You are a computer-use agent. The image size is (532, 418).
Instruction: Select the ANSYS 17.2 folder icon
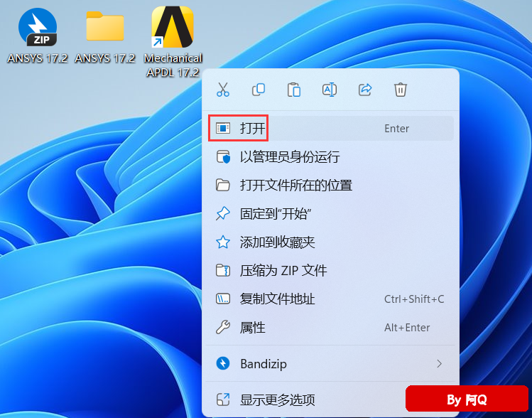(105, 26)
